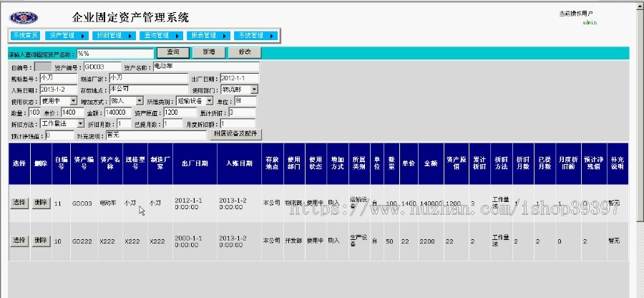Click the 开发部 department cell
644x298 pixels.
(293, 241)
